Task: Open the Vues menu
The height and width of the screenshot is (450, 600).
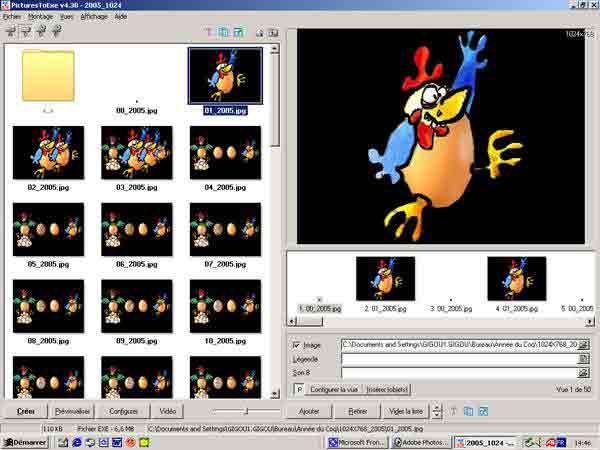Action: pos(67,16)
